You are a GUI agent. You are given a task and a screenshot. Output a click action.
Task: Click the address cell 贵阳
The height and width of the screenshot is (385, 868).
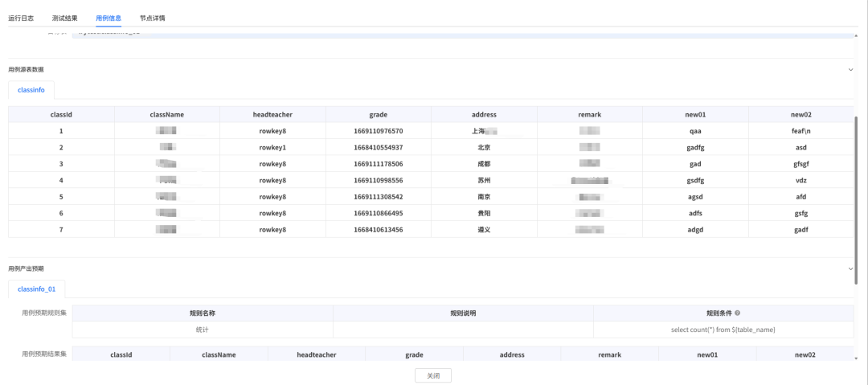pyautogui.click(x=484, y=213)
